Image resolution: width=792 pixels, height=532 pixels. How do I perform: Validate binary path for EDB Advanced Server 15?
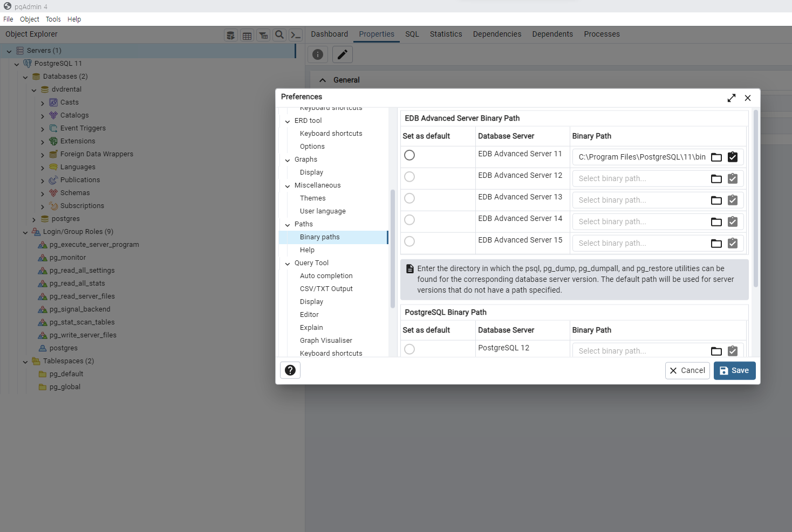tap(733, 243)
